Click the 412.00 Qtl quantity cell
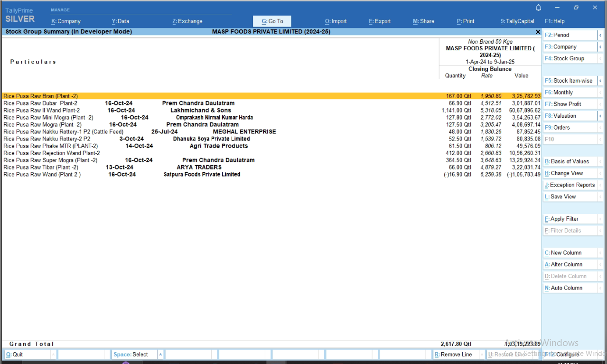607x364 pixels. (458, 153)
